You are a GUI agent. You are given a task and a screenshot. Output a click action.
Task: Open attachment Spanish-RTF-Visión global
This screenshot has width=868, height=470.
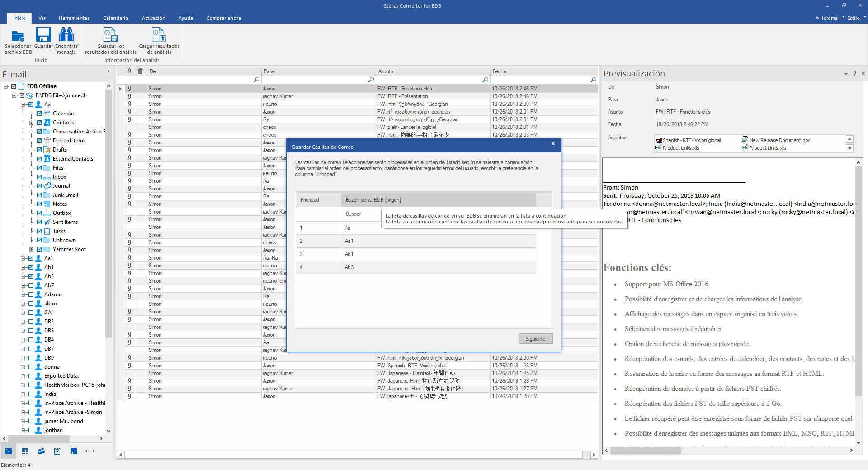pos(688,140)
